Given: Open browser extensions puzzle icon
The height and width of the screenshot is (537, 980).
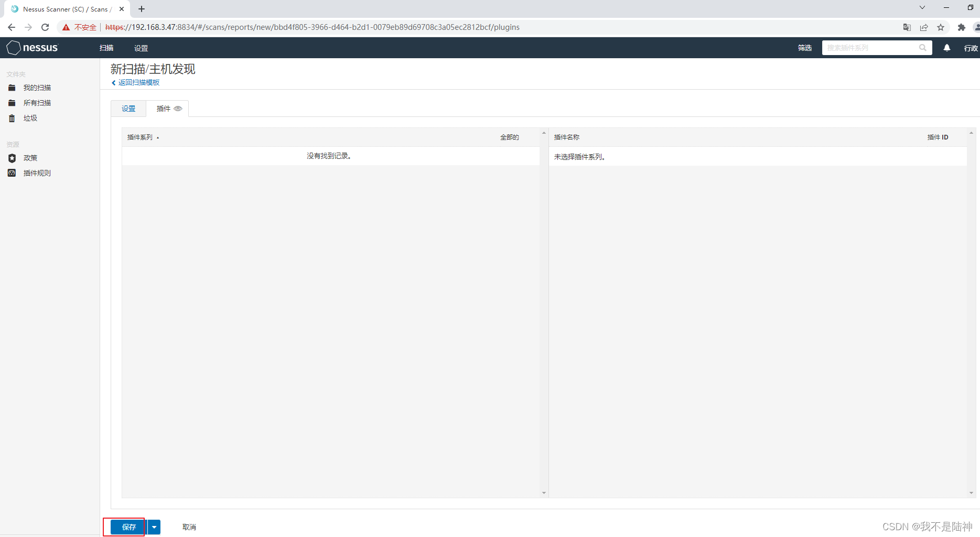Looking at the screenshot, I should (x=961, y=27).
